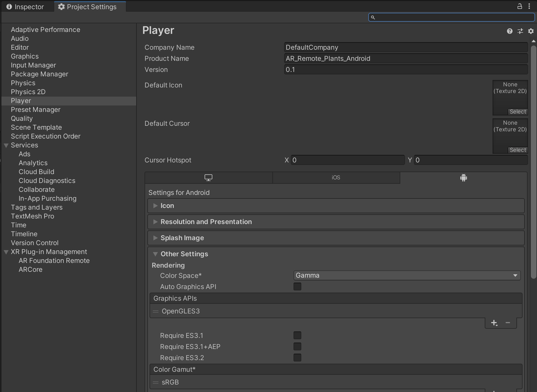Collapse the Services tree arrow
537x392 pixels.
(6, 145)
